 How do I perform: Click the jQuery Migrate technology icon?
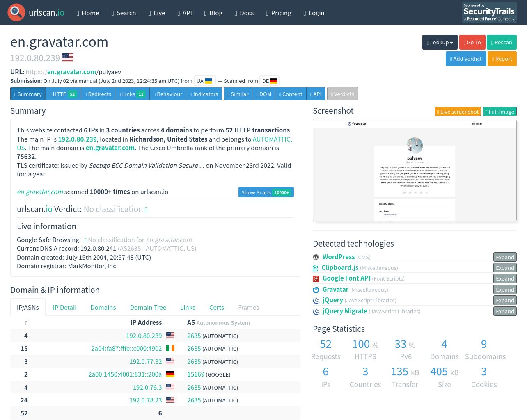point(316,311)
